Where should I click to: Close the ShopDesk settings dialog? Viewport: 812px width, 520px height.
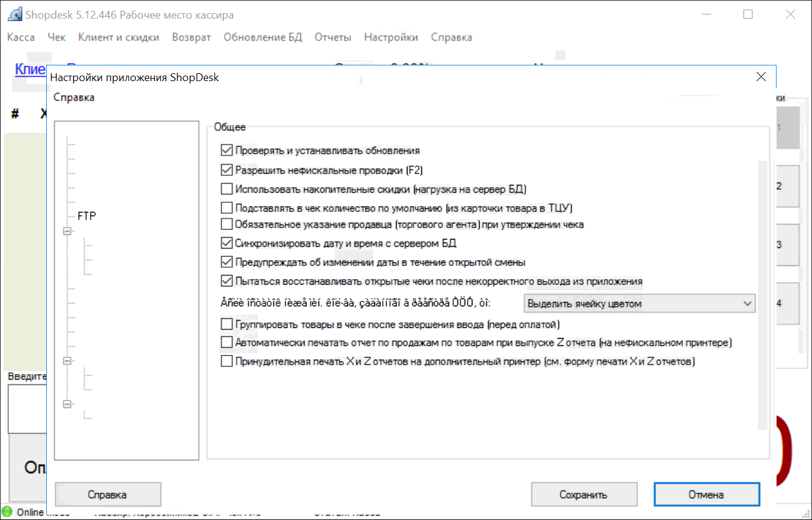[x=761, y=77]
